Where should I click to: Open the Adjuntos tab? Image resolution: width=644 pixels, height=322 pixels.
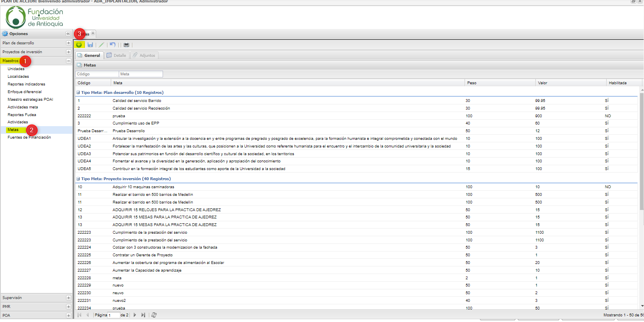[144, 56]
